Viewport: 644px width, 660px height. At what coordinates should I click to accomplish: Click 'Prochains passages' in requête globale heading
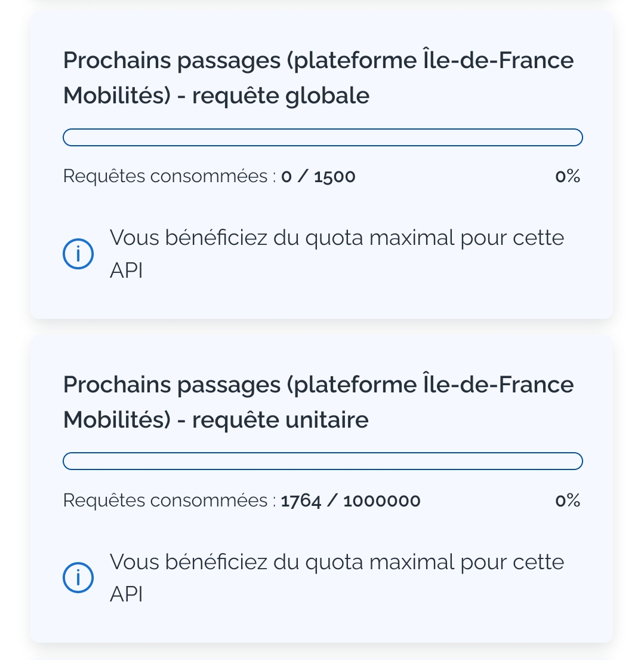[171, 61]
